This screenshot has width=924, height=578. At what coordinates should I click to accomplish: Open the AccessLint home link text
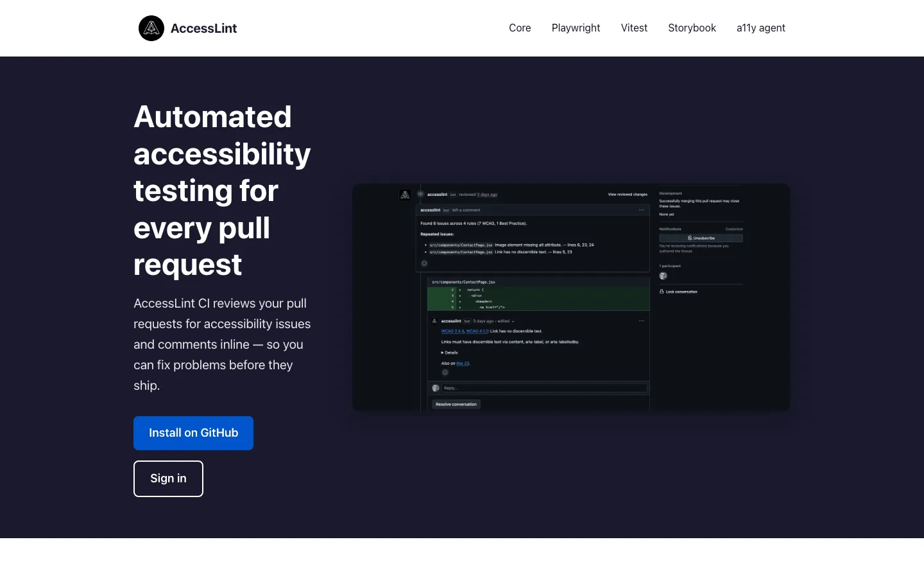tap(203, 28)
